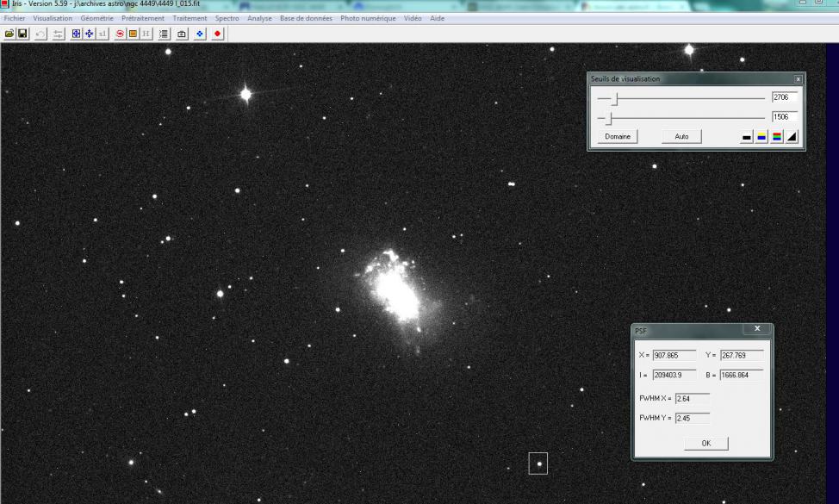Click the lower threshold slider handle
This screenshot has height=504, width=839.
pos(608,118)
